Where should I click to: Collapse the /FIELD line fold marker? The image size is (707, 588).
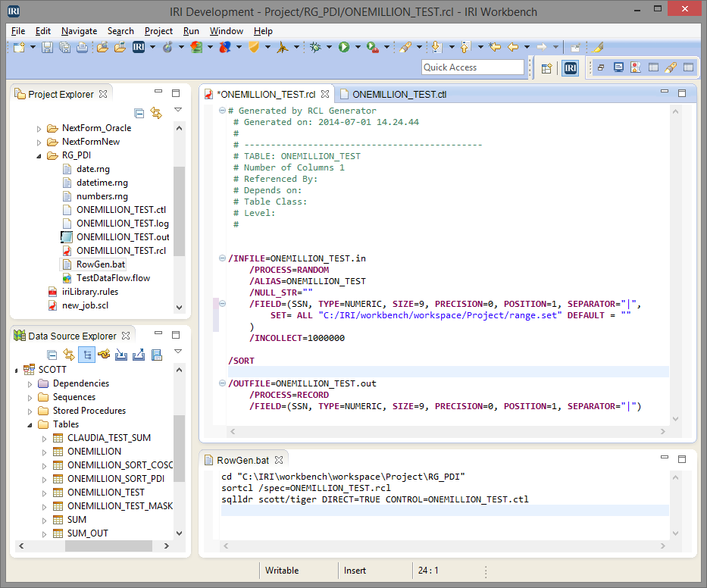tap(222, 303)
